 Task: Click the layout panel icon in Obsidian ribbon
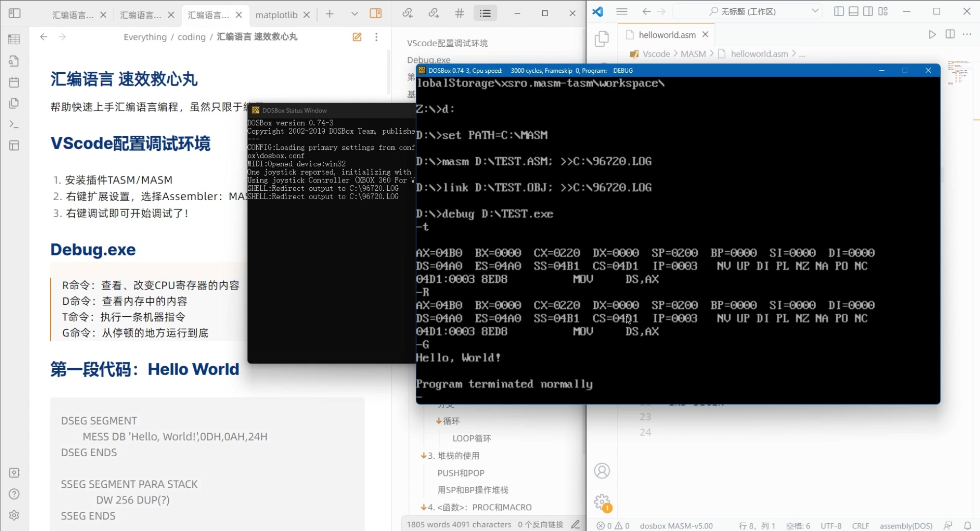14,146
